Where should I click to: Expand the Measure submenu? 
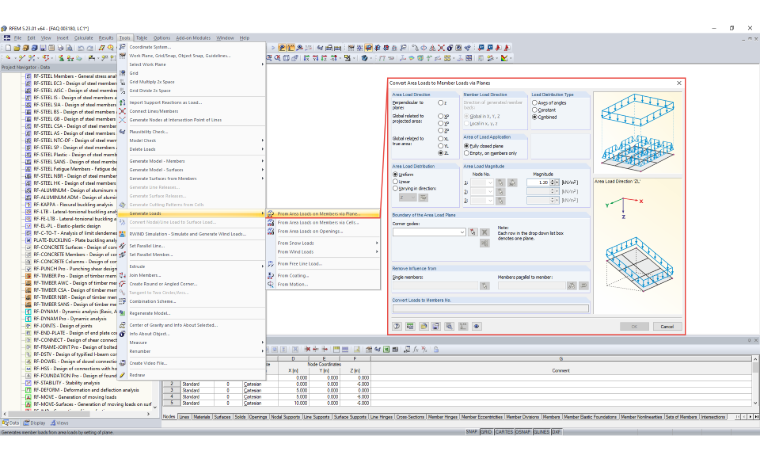[263, 342]
